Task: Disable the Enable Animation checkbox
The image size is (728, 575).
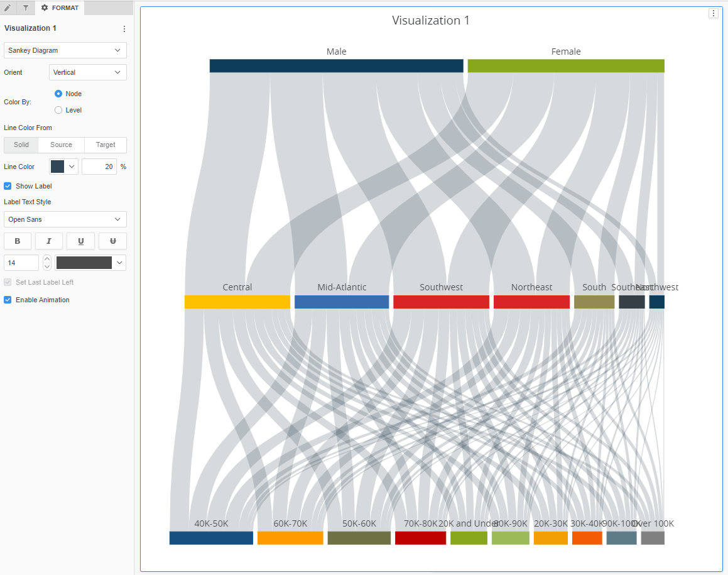Action: point(8,300)
